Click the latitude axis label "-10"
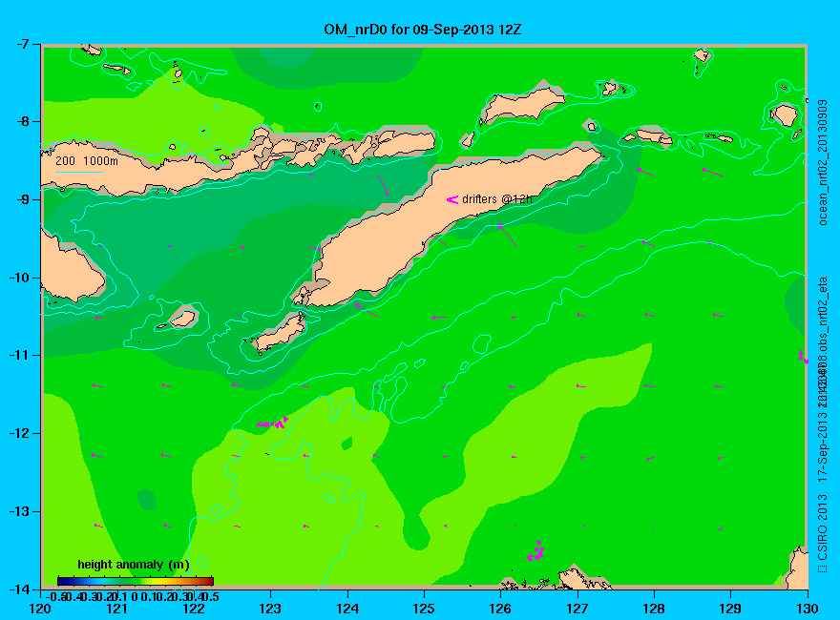 [19, 278]
